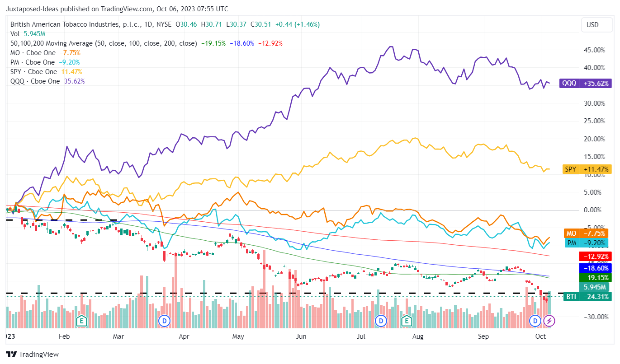Click the red −12.92% moving average label

click(x=595, y=256)
